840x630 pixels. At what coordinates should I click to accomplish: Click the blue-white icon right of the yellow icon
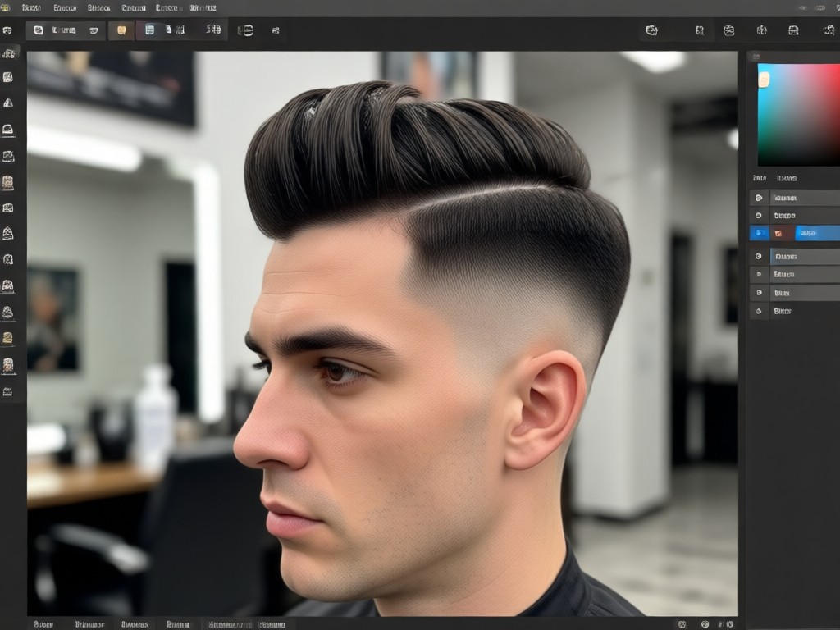[x=150, y=30]
